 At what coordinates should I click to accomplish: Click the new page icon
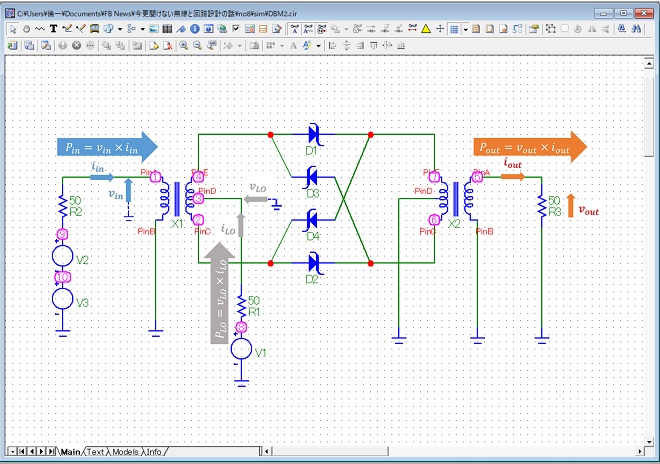pyautogui.click(x=154, y=45)
